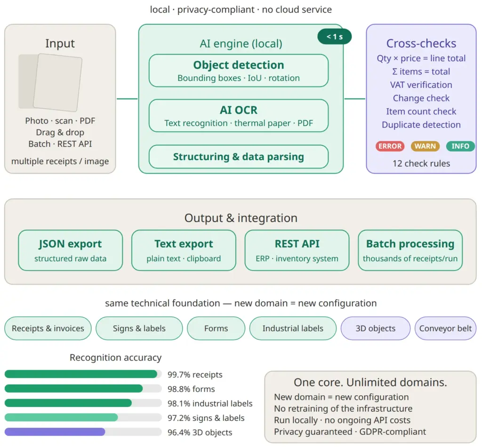Click 'thousands of receipts/run' subtitle
Viewport: 482px width, 448px height.
coord(410,258)
